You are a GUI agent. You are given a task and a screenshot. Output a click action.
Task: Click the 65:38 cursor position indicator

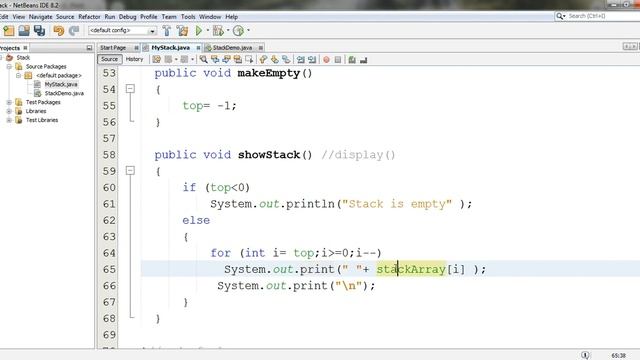(619, 356)
